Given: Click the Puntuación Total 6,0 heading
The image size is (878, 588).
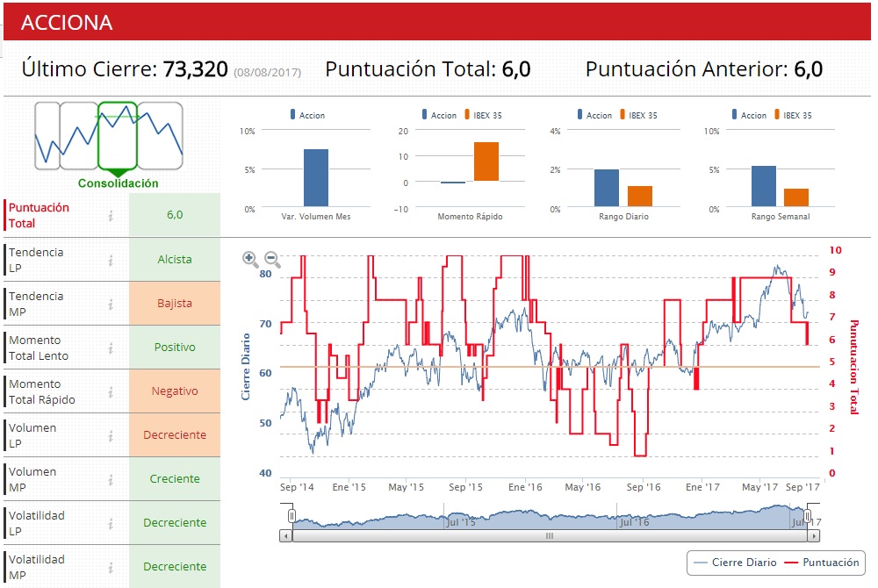Looking at the screenshot, I should 428,69.
